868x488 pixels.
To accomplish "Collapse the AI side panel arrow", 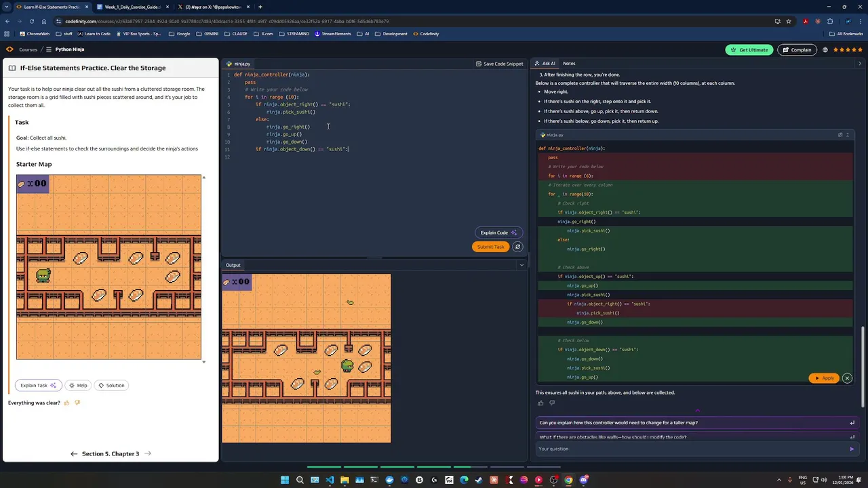I will tap(860, 64).
